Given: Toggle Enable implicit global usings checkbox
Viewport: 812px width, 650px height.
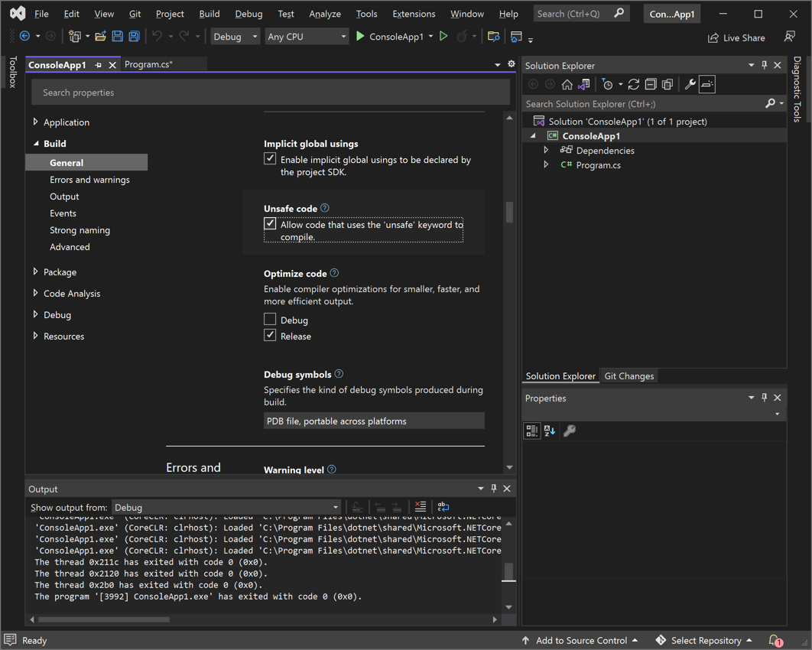Looking at the screenshot, I should coord(270,158).
